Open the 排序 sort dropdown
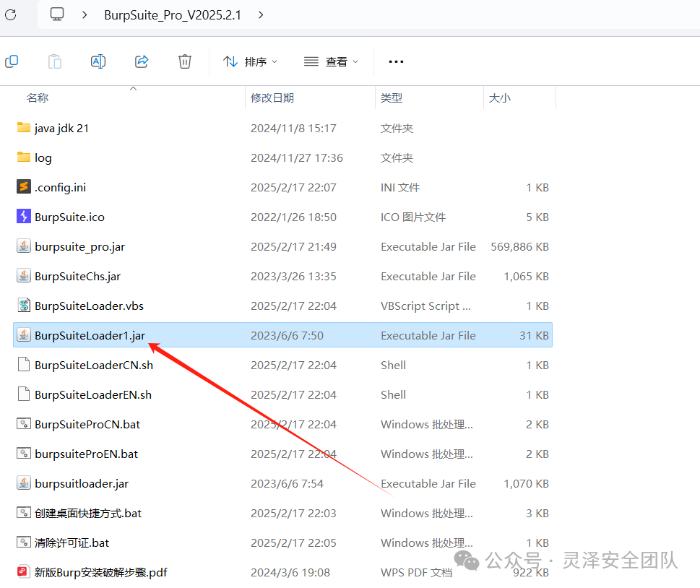This screenshot has width=700, height=588. tap(250, 61)
